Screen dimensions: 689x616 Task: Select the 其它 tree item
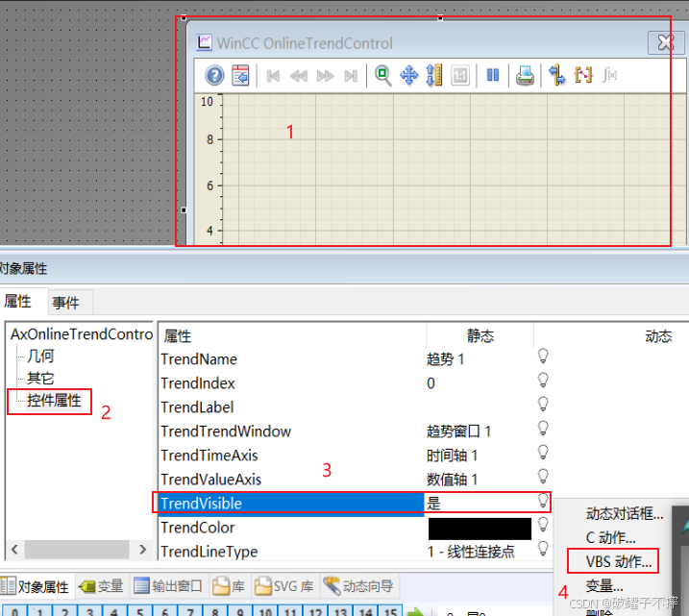pyautogui.click(x=40, y=379)
